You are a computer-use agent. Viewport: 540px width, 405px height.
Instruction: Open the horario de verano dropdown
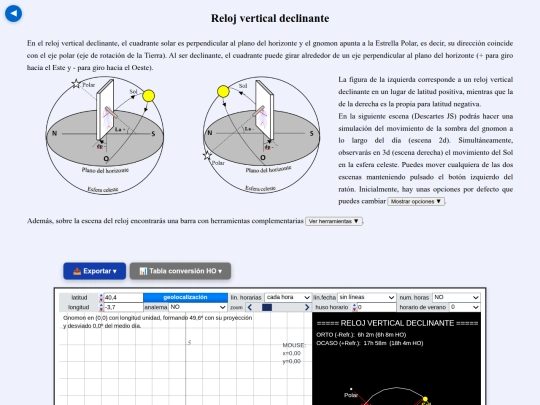click(465, 307)
